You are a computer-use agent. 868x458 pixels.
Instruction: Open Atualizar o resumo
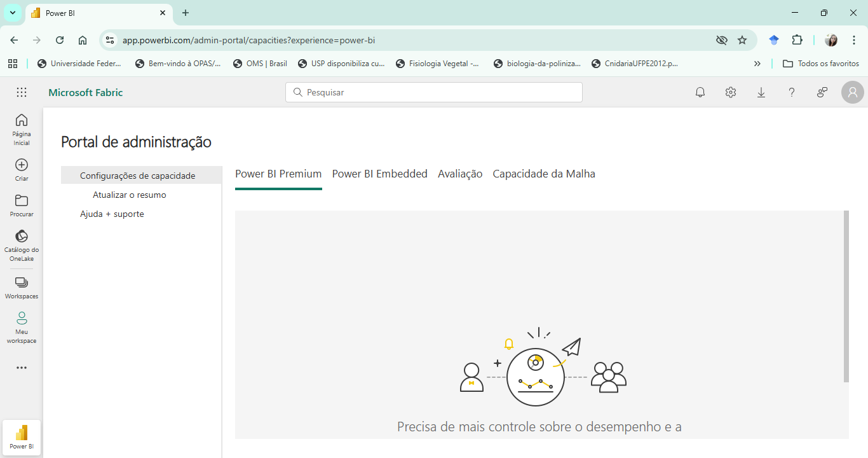coord(130,195)
